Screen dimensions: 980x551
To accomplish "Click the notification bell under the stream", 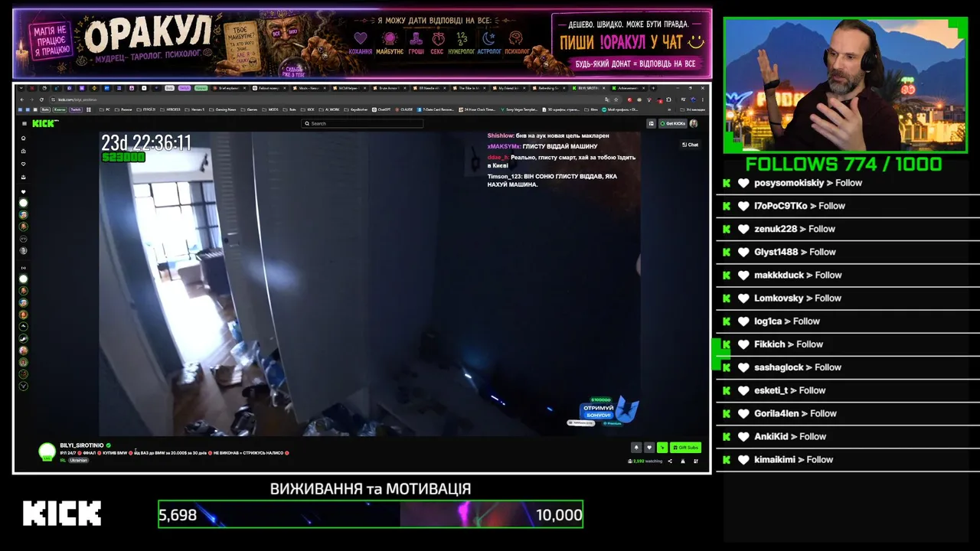I will pyautogui.click(x=635, y=448).
